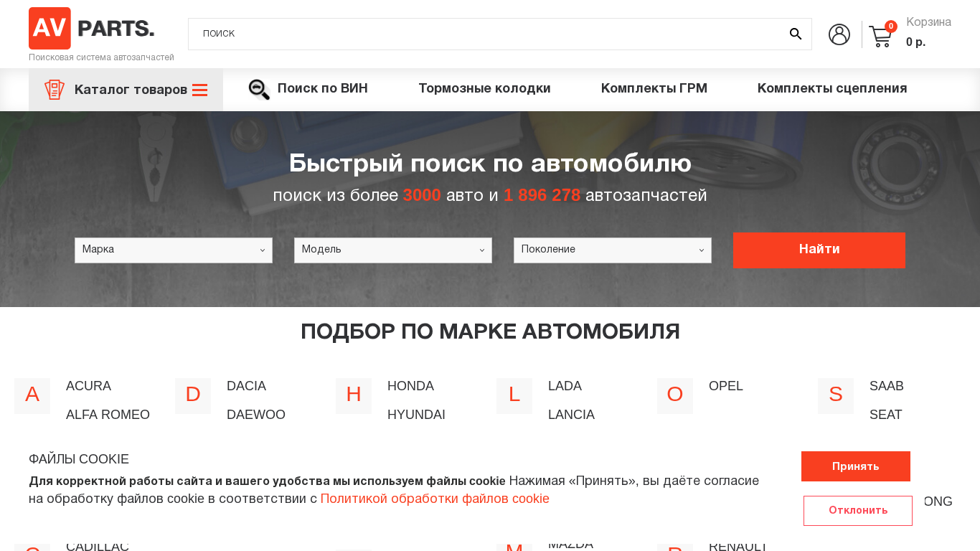Accept cookies with Принять button
The image size is (980, 551).
pos(855,466)
